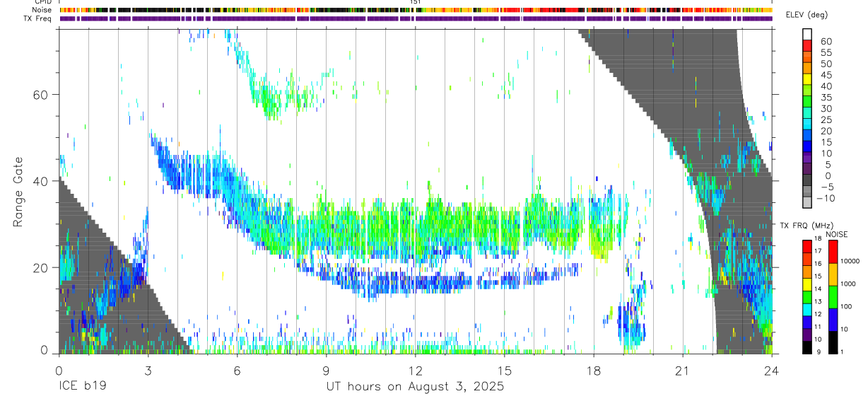The image size is (868, 401).
Task: Click the 'NOISE' legend title
Action: [836, 234]
